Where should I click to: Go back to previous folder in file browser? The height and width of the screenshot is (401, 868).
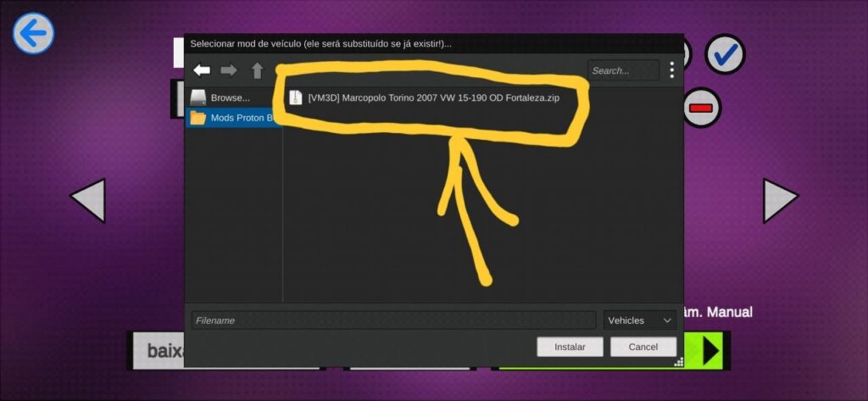tap(202, 70)
